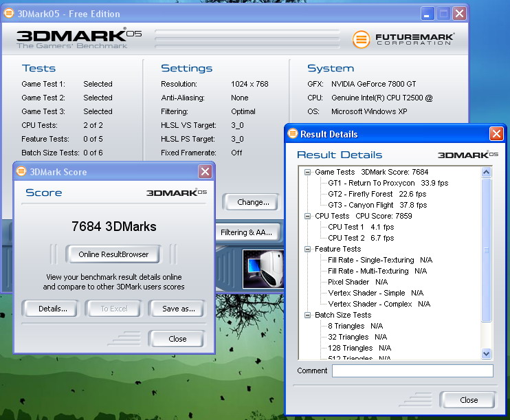Image resolution: width=510 pixels, height=420 pixels.
Task: Click Batch Size Tests '0 of 6' value
Action: [93, 153]
